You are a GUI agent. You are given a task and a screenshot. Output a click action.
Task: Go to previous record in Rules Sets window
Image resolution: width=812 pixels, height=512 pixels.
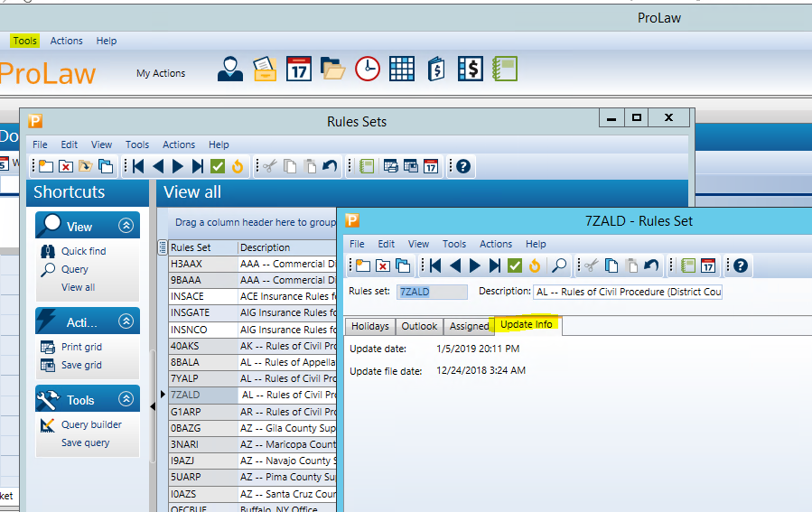click(158, 166)
